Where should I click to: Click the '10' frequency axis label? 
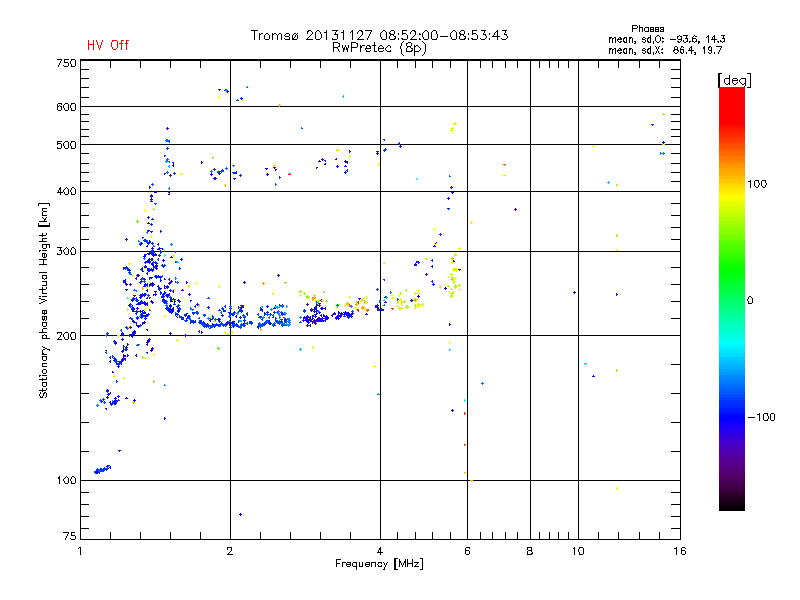pyautogui.click(x=578, y=551)
